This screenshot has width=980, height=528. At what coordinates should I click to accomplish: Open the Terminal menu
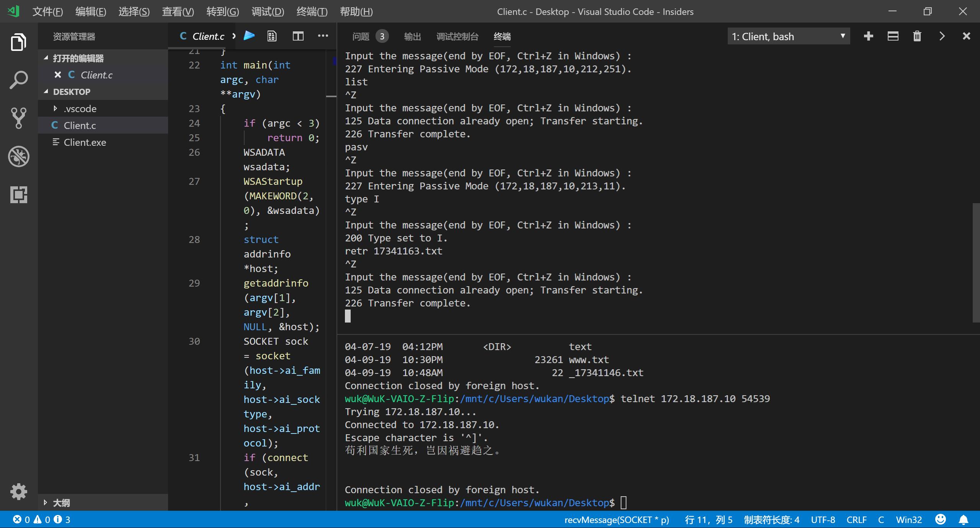312,11
